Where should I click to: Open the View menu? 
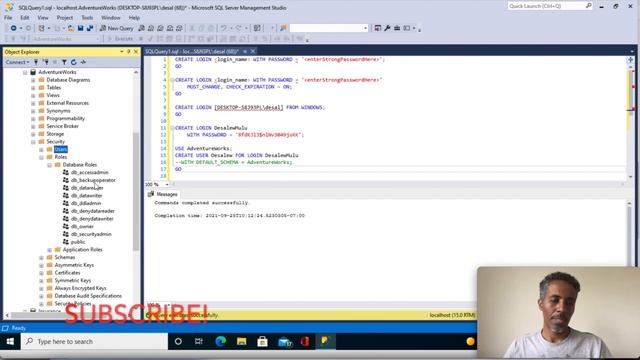(43, 18)
